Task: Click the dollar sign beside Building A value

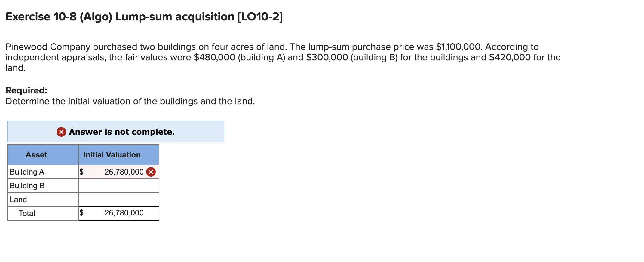Action: point(81,172)
